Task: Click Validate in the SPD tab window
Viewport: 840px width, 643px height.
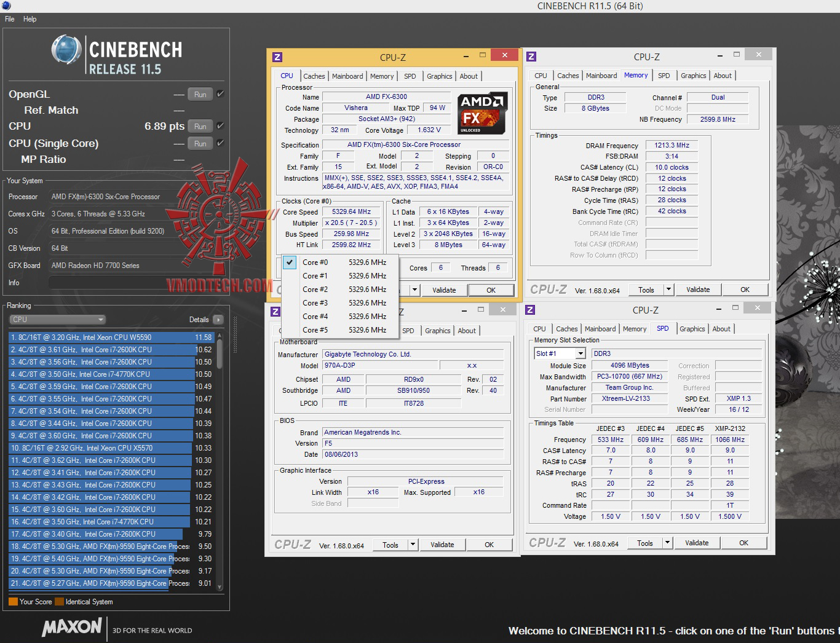Action: 697,543
